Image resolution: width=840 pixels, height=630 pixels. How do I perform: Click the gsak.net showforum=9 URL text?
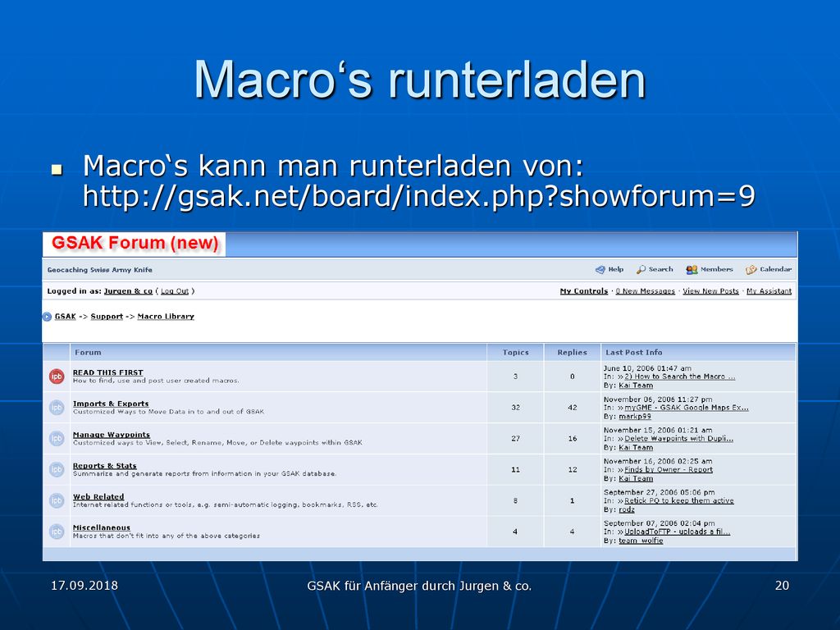[x=419, y=196]
